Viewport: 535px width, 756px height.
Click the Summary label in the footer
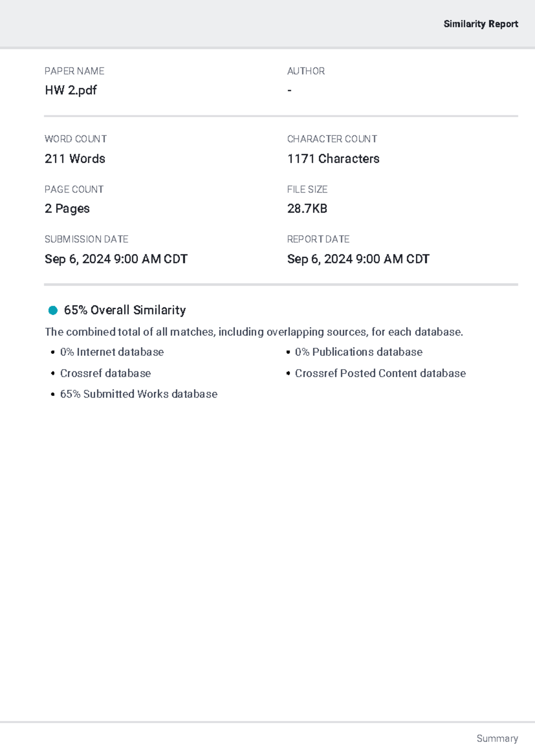click(x=497, y=738)
